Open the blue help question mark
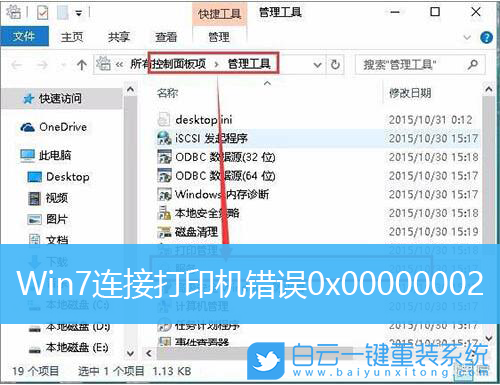This screenshot has height=385, width=500. point(486,37)
